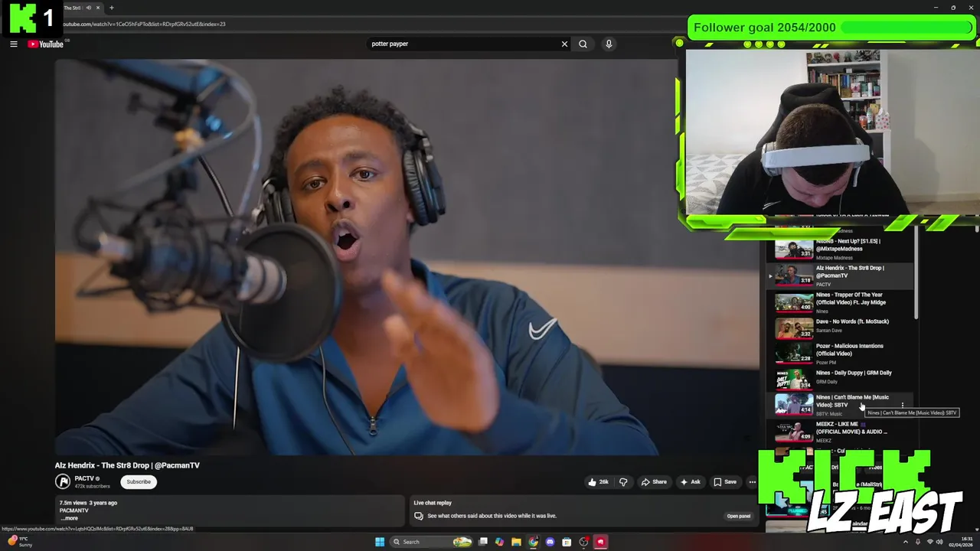This screenshot has width=980, height=551.
Task: Open the microphone tray icon
Action: point(919,542)
